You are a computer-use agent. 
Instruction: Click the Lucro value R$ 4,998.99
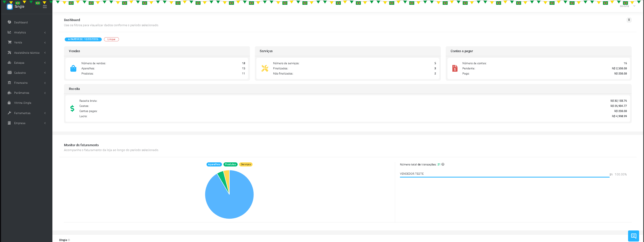619,116
